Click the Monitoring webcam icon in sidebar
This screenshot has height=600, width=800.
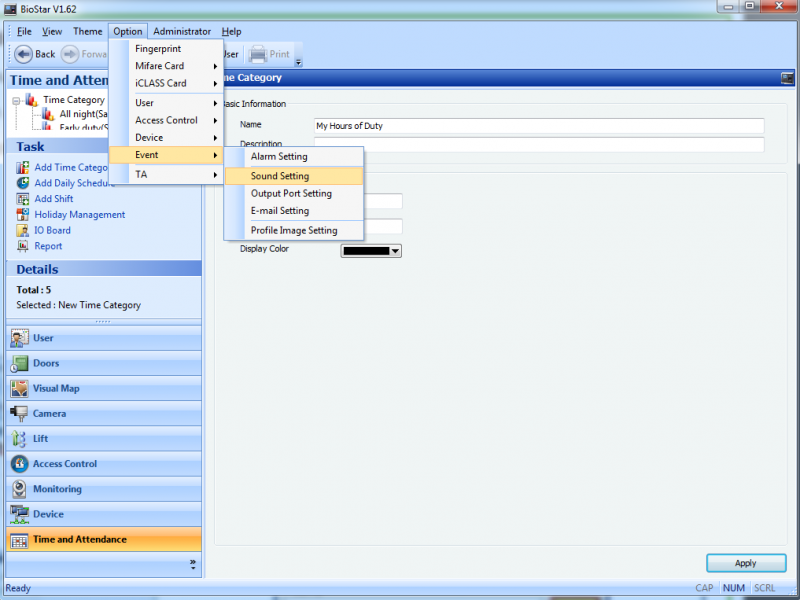(19, 489)
